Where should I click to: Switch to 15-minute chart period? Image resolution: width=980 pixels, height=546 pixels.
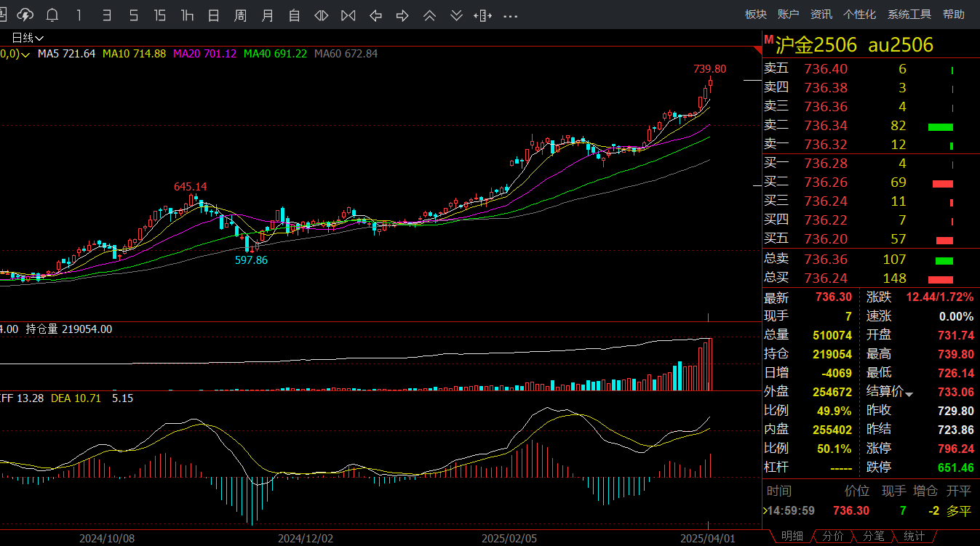(x=160, y=15)
